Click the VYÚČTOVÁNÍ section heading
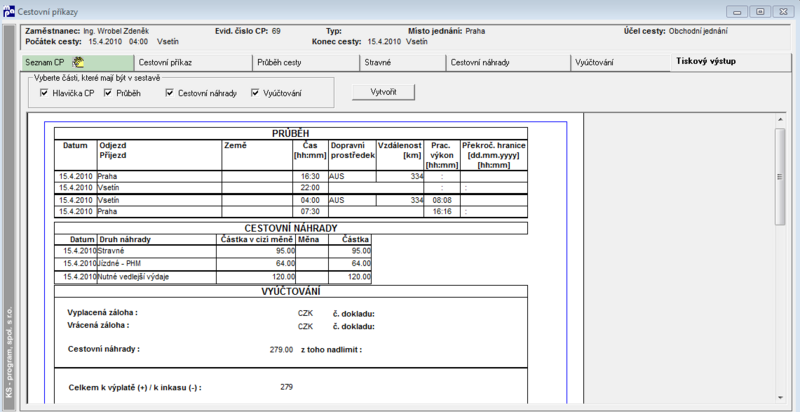Viewport: 800px width, 412px height. tap(291, 291)
